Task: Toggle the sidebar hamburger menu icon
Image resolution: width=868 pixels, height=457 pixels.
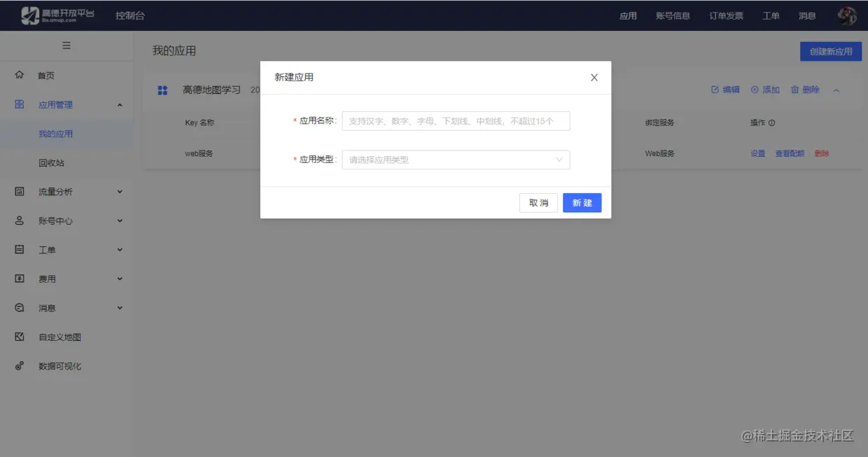Action: [66, 45]
